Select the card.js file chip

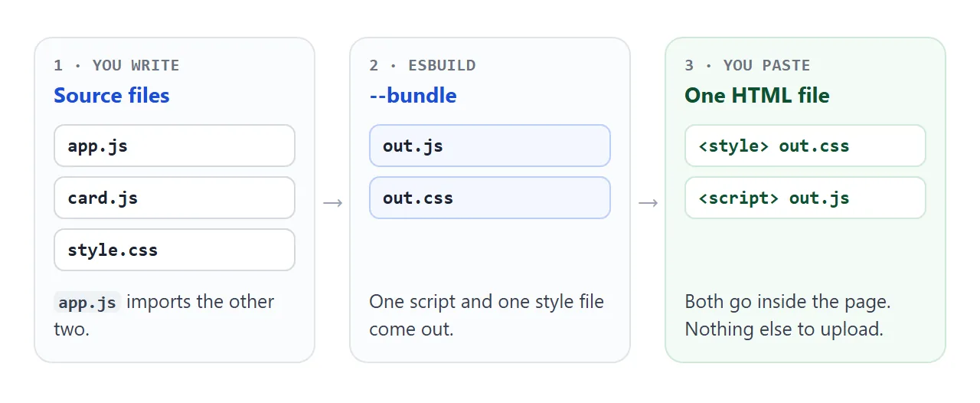(x=175, y=198)
